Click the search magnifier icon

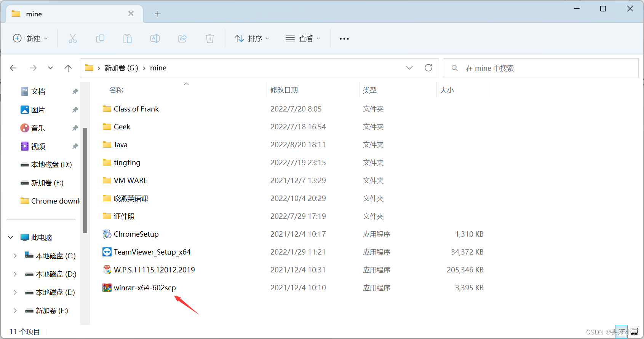point(454,68)
